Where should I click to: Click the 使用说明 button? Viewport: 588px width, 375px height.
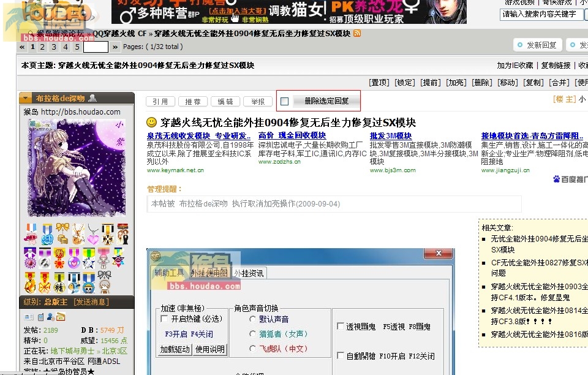click(x=210, y=349)
